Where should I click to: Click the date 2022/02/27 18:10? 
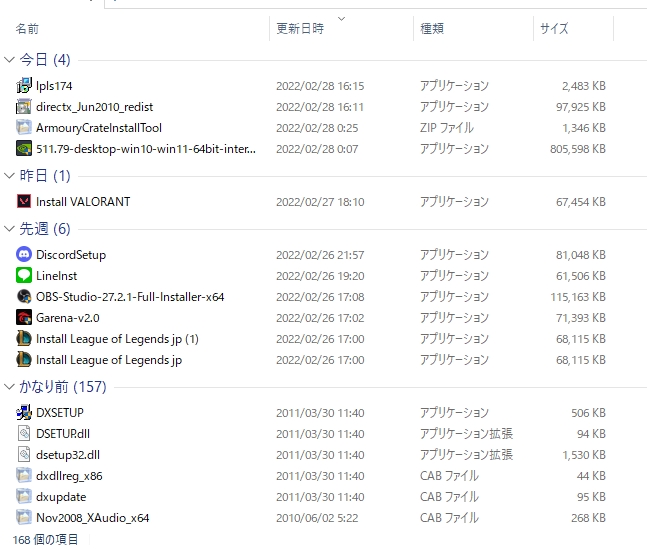pos(320,202)
